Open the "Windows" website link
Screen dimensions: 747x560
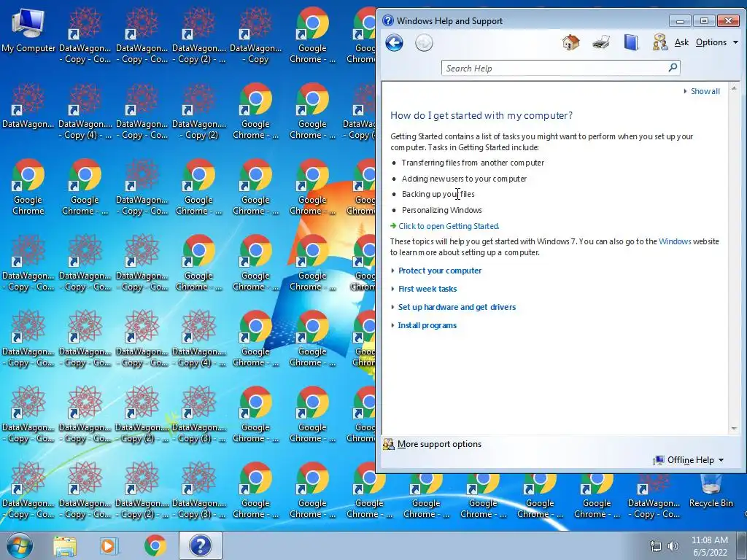675,241
